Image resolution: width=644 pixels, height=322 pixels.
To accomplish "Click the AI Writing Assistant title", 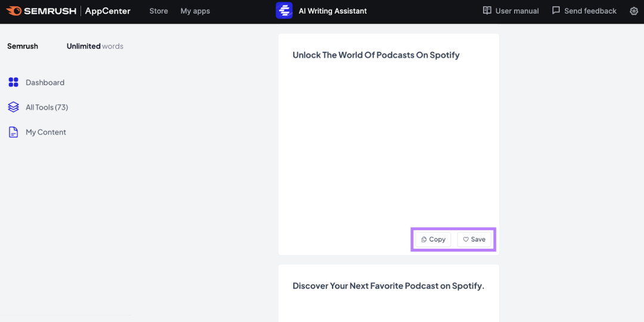I will pos(333,11).
